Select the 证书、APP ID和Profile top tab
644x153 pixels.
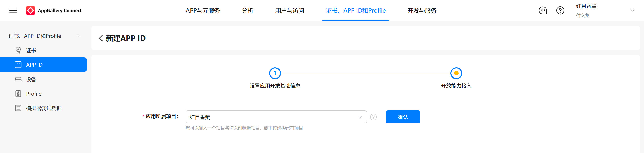[x=356, y=11]
